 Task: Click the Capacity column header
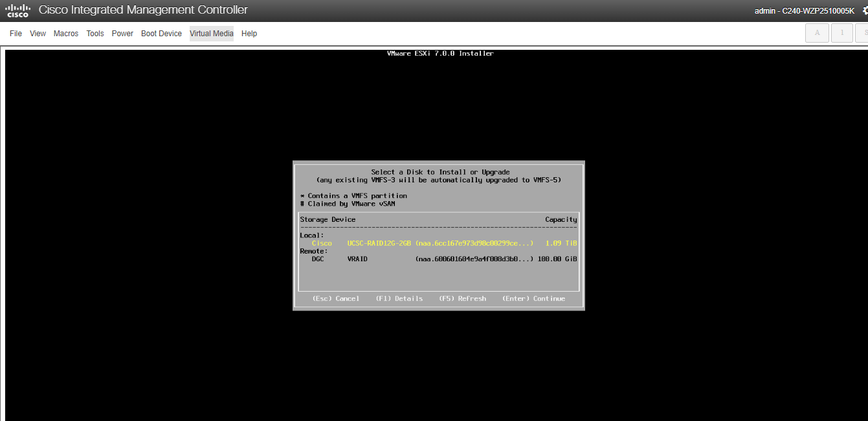(561, 220)
